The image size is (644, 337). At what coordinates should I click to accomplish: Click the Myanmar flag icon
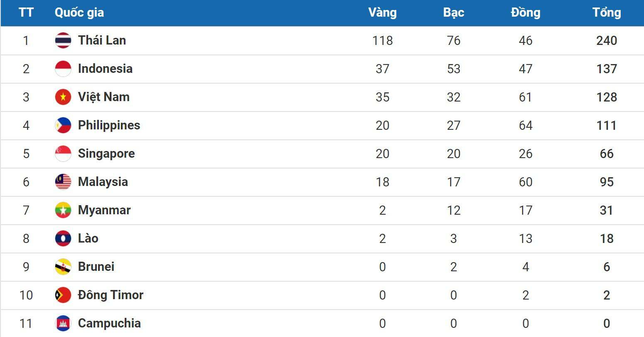click(63, 210)
